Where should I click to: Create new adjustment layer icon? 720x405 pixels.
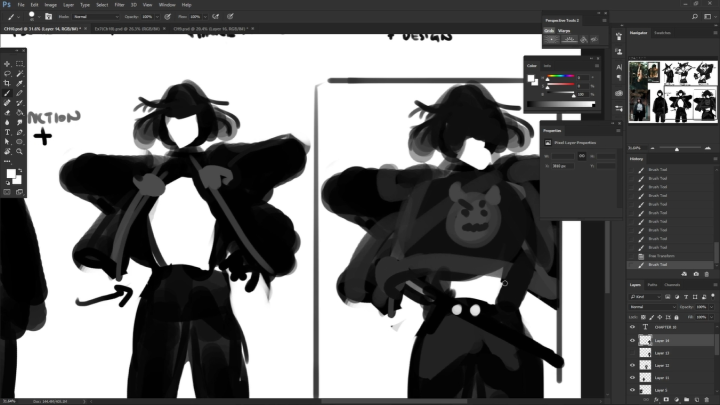pos(676,400)
